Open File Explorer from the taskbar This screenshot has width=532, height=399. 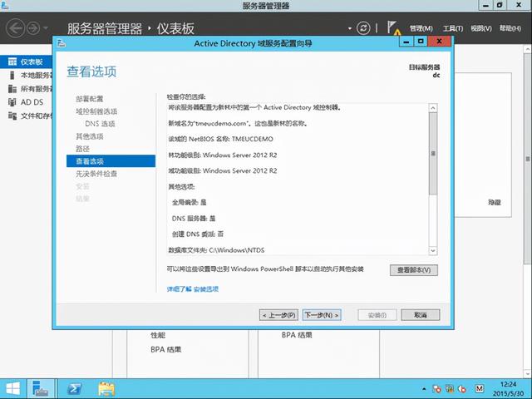(x=106, y=389)
